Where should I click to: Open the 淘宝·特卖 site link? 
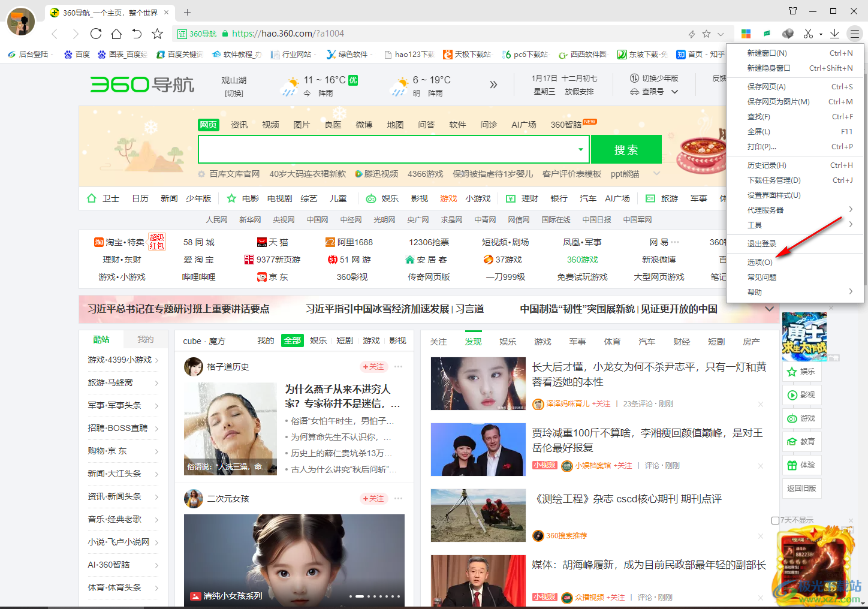pyautogui.click(x=119, y=242)
